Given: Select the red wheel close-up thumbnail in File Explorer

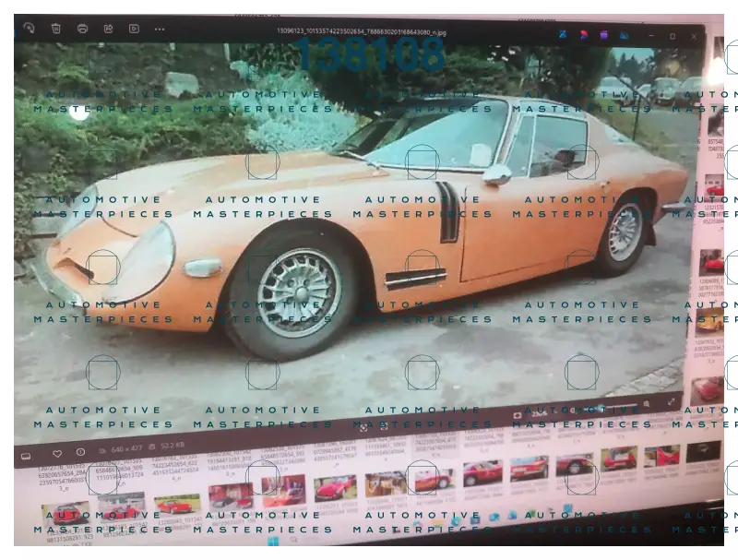Looking at the screenshot, I should pos(574,464).
